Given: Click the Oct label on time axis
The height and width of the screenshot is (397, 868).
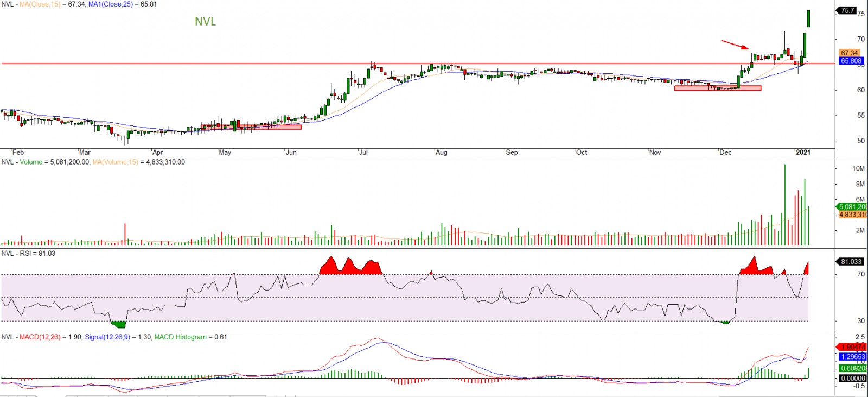Looking at the screenshot, I should pos(582,153).
